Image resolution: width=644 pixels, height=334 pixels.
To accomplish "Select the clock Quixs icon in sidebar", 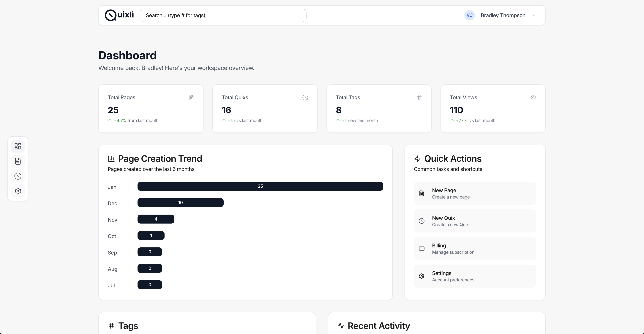I will pos(18,176).
